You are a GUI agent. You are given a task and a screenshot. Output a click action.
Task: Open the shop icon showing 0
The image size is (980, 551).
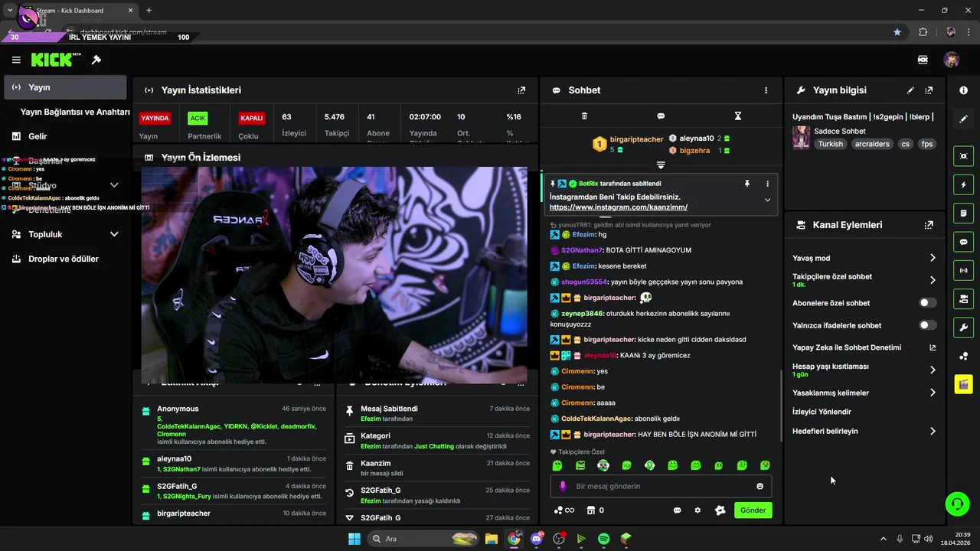(596, 510)
